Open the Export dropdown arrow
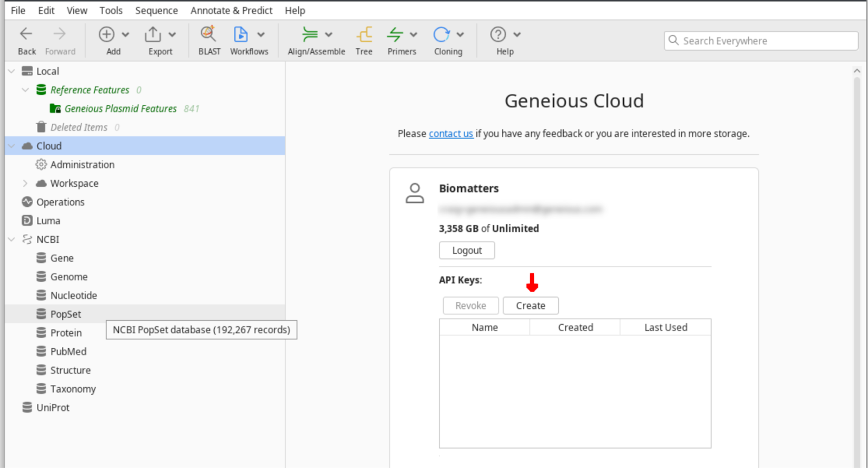Image resolution: width=868 pixels, height=468 pixels. coord(173,35)
